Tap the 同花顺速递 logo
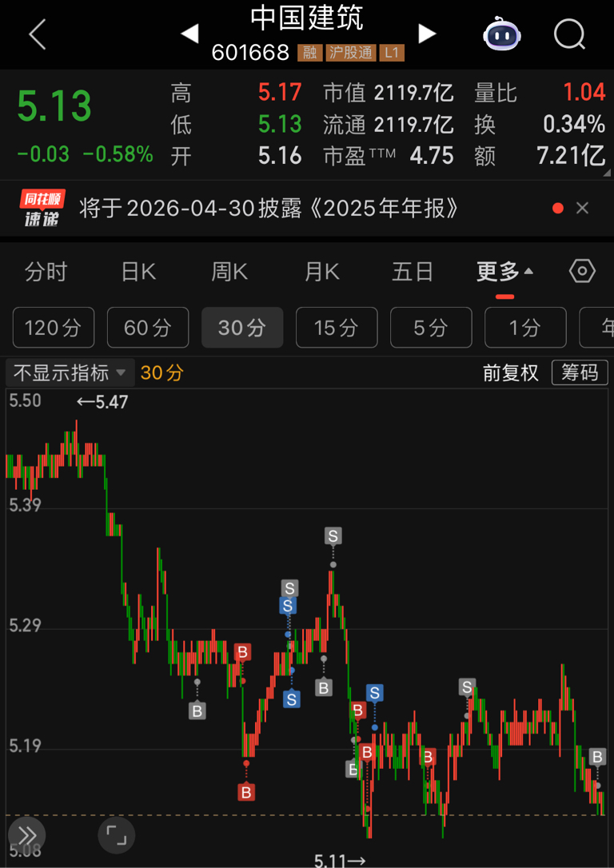Screen dimensions: 614x868 [x=43, y=208]
